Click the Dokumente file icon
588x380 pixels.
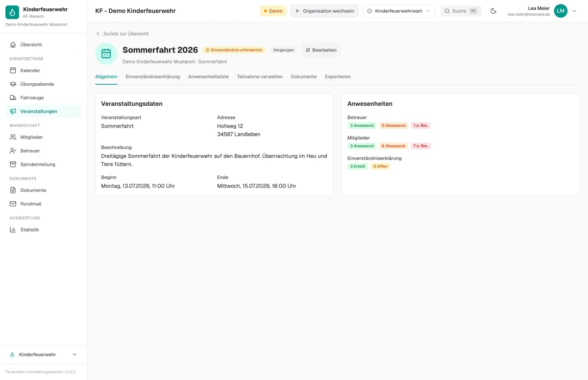(x=13, y=190)
